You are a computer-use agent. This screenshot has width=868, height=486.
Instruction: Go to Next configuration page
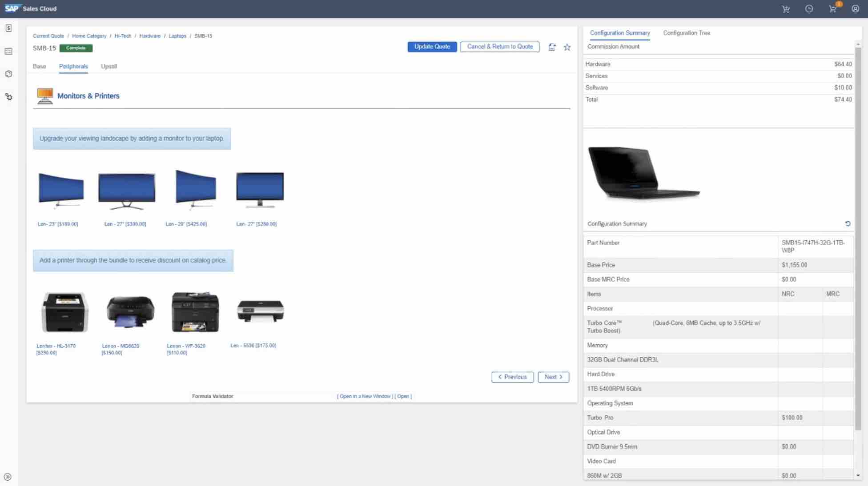tap(553, 377)
